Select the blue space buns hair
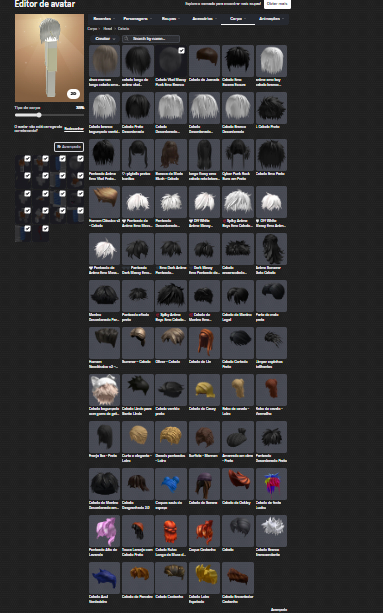Viewport: 383px width, 613px height. coord(171,484)
